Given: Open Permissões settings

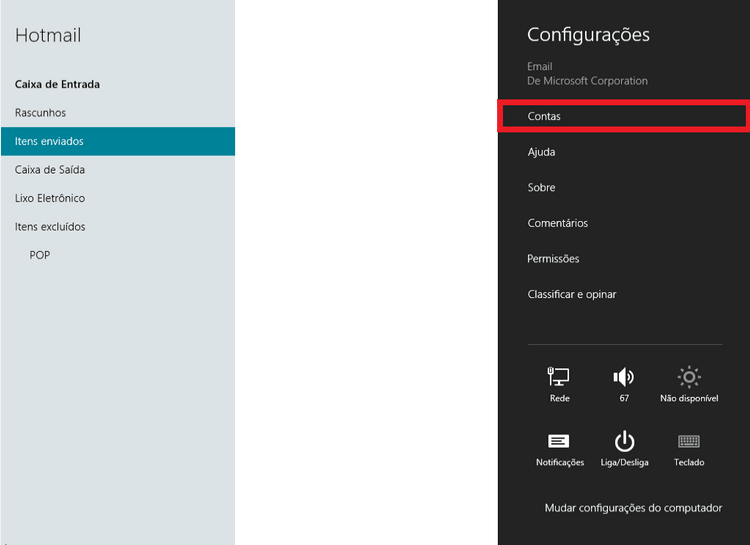Looking at the screenshot, I should [x=553, y=259].
